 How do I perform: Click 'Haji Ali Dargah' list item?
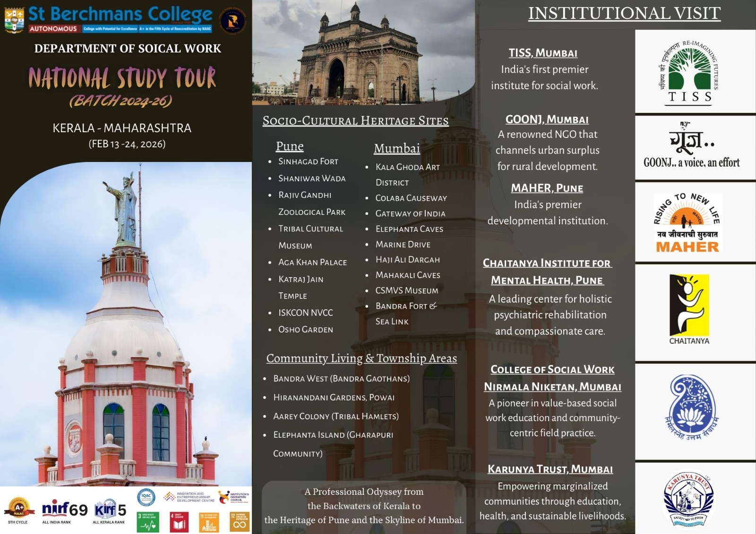coord(408,260)
